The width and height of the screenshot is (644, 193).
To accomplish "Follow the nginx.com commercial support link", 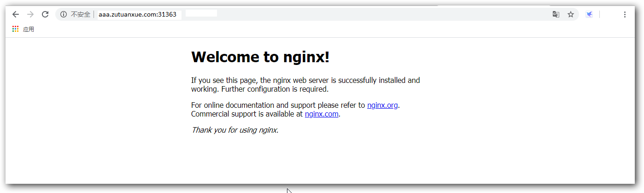I will click(322, 114).
